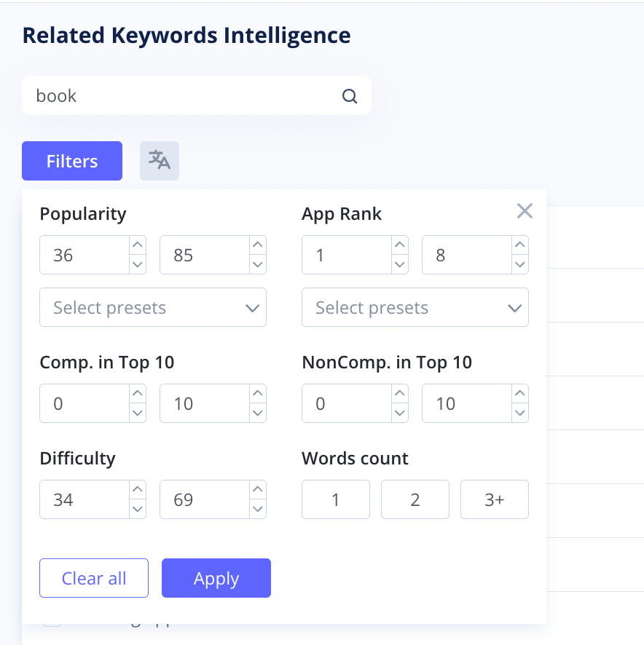This screenshot has width=644, height=645.
Task: Click the Apply button
Action: pos(216,578)
